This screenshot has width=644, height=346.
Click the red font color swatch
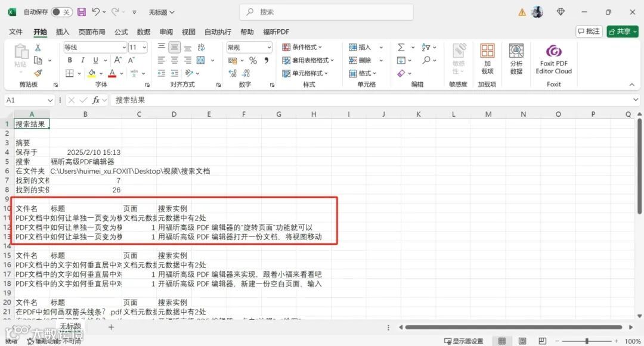112,73
